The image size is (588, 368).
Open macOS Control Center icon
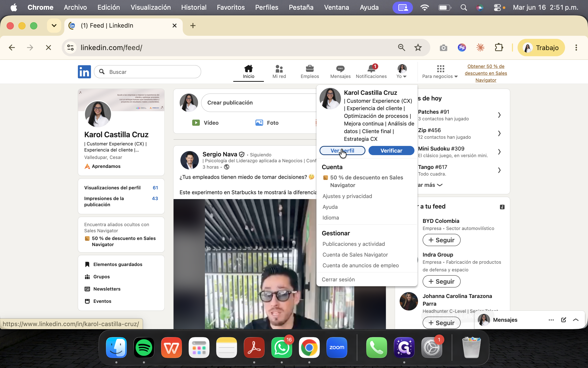[x=497, y=7]
